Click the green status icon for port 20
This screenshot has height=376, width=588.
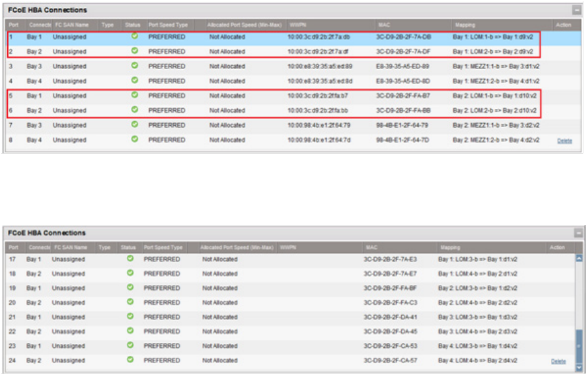(x=130, y=302)
